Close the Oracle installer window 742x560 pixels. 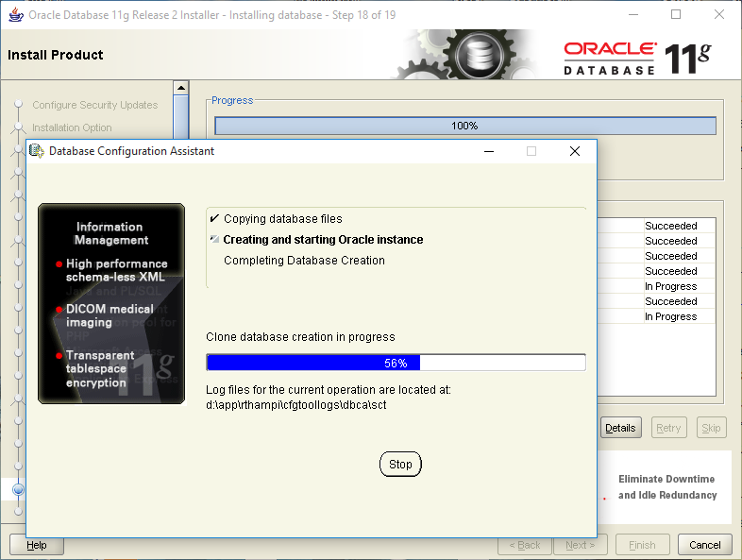[x=719, y=15]
